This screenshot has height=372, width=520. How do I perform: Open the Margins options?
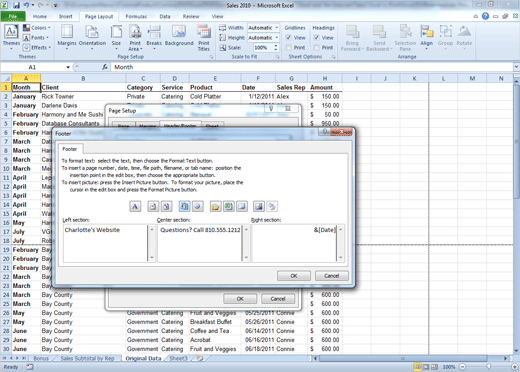coord(67,37)
